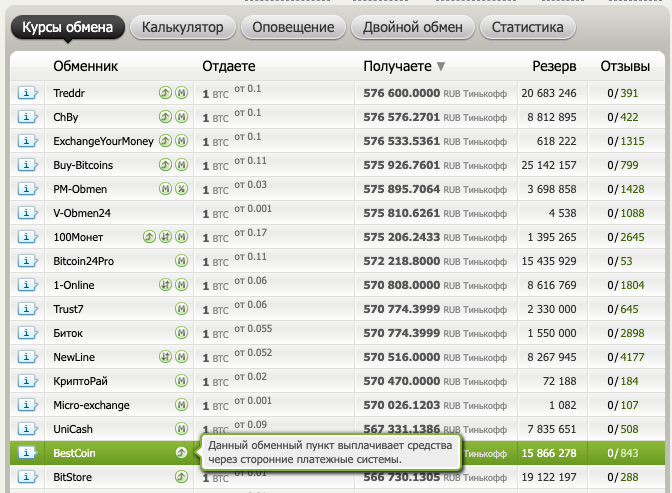Image resolution: width=672 pixels, height=493 pixels.
Task: Click the Trust7 exchanger name
Action: point(69,309)
